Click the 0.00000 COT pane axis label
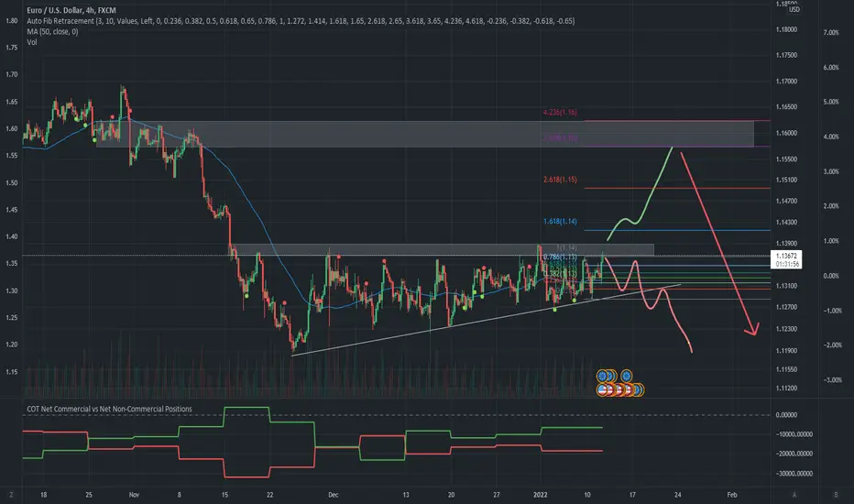 coord(786,414)
